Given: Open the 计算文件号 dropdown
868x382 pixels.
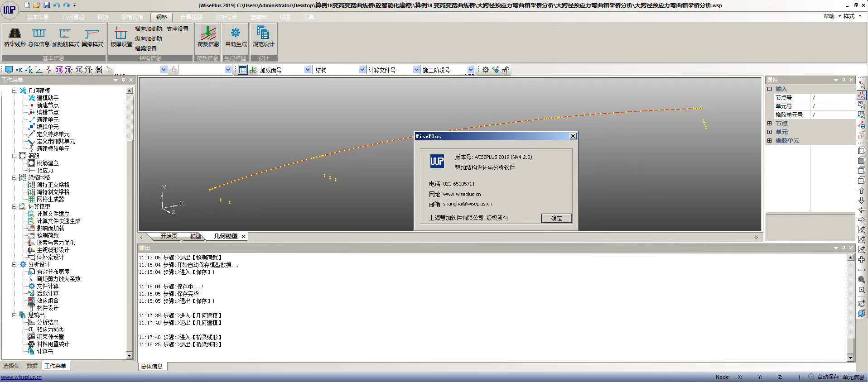Looking at the screenshot, I should (416, 70).
